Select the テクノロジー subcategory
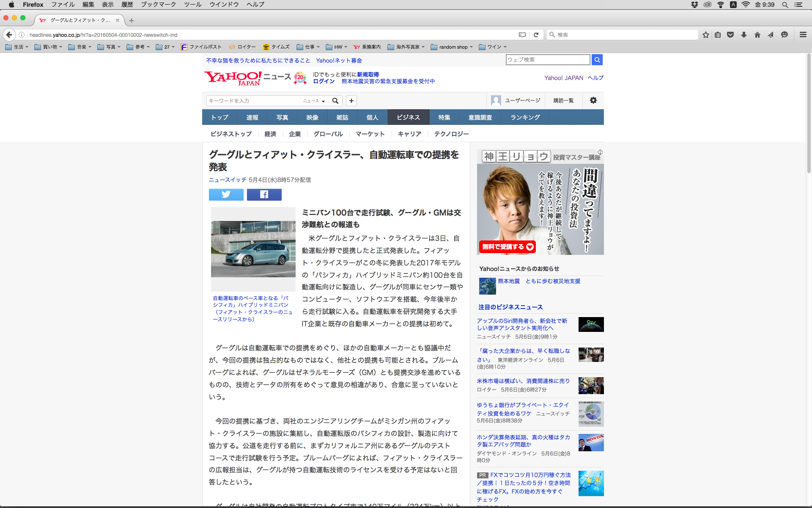This screenshot has width=812, height=508. (451, 134)
